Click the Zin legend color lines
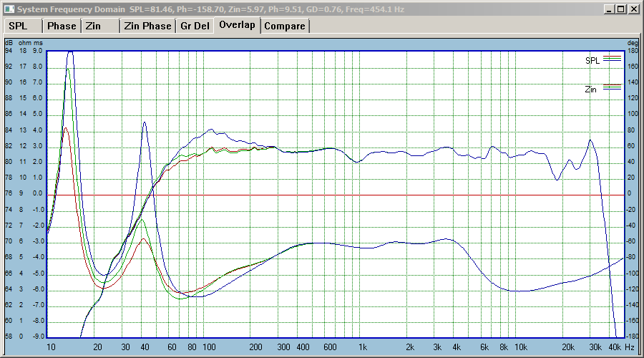Screen dimensions: 644x358 pyautogui.click(x=612, y=87)
